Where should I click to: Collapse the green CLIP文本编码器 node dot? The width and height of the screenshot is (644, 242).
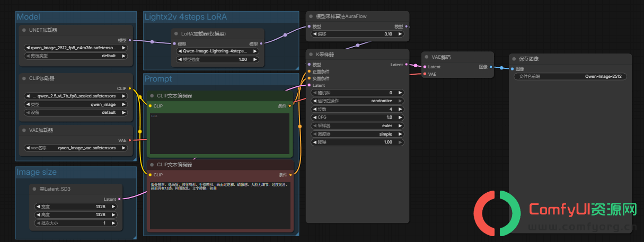152,96
